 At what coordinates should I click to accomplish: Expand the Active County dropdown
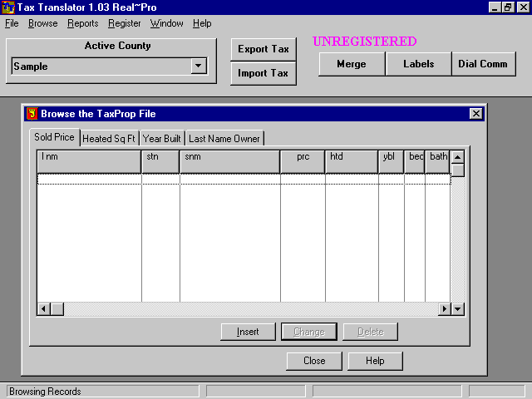[x=198, y=66]
